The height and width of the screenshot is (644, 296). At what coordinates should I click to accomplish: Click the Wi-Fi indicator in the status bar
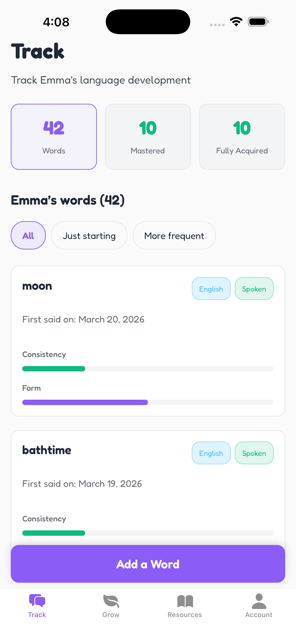coord(236,22)
